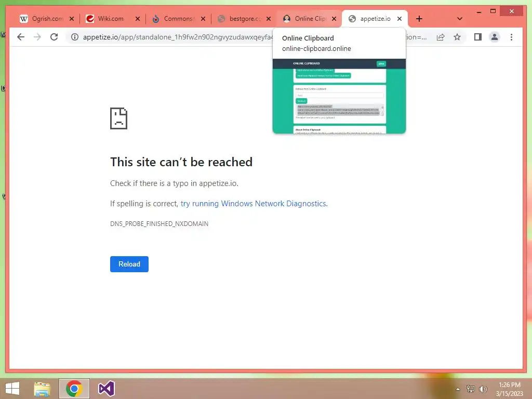Switch to the bestgore tab
This screenshot has height=399, width=532.
point(242,19)
